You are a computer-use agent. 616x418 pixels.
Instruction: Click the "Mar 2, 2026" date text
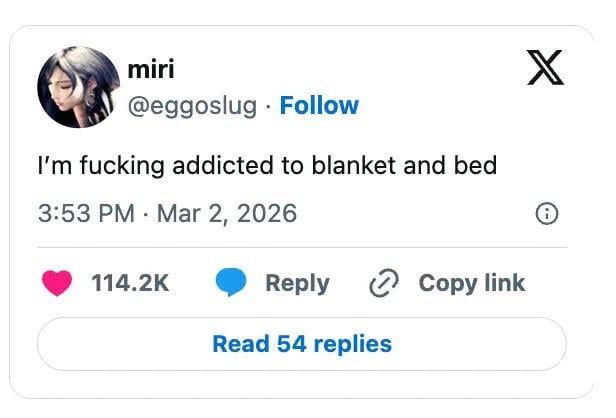point(224,213)
